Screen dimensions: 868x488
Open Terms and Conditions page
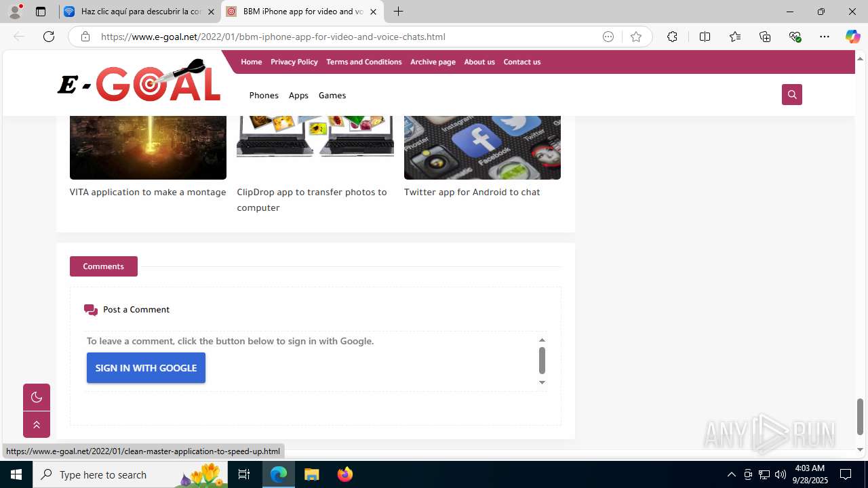(x=363, y=62)
